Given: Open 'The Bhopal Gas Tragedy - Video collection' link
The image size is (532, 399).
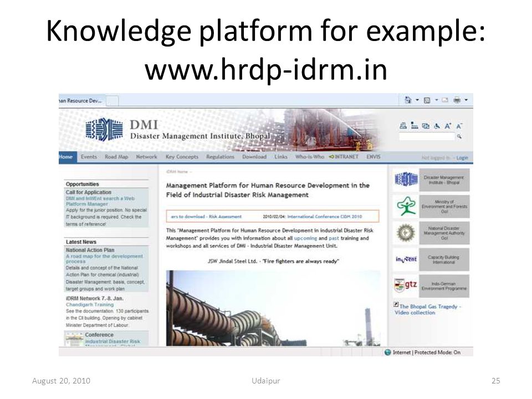Looking at the screenshot, I should tap(428, 309).
